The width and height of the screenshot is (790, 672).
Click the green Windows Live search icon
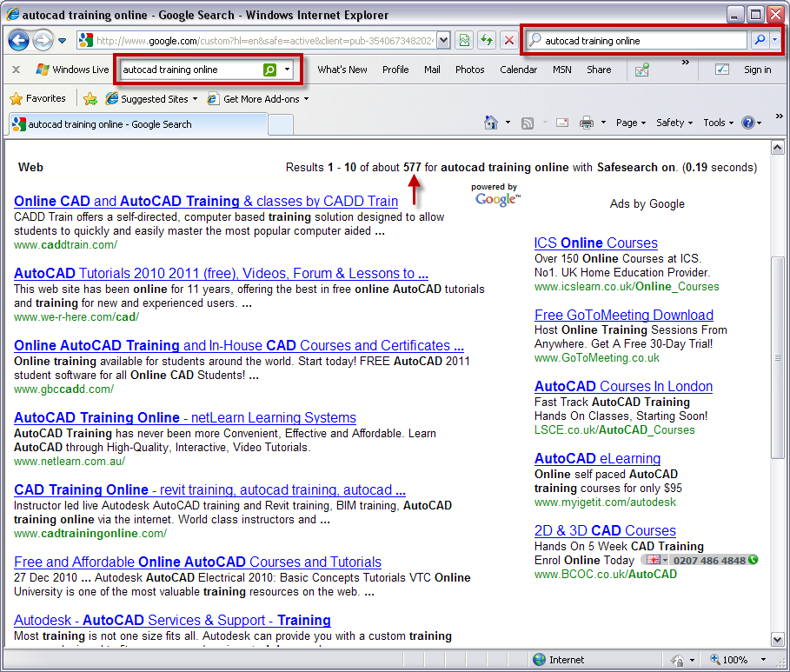click(x=270, y=70)
